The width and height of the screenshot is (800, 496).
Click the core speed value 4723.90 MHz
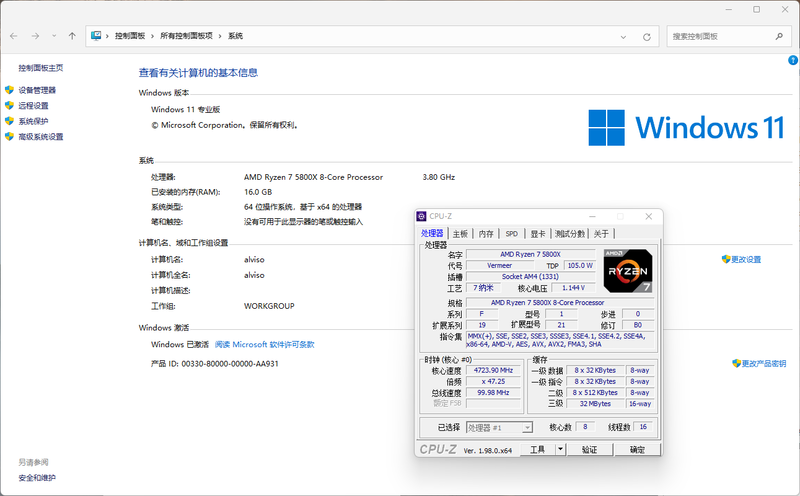[493, 370]
